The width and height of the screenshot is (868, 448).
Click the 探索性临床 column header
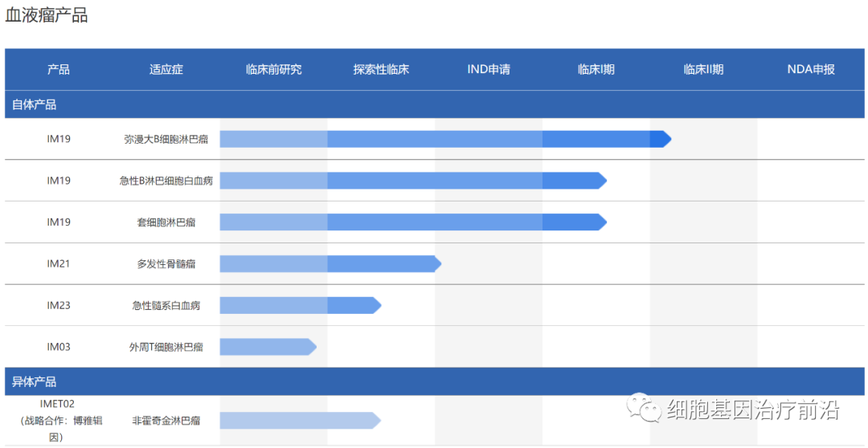pos(382,70)
